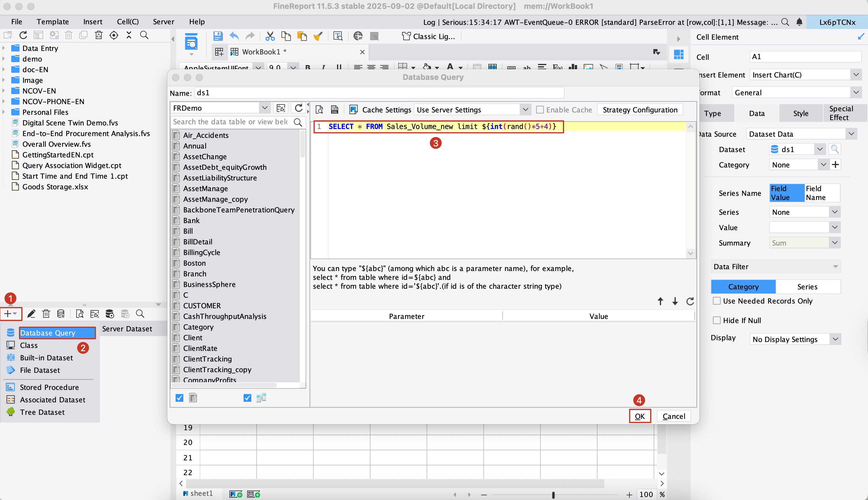Open the FRDemo connection dropdown
The image size is (868, 500).
click(x=265, y=108)
